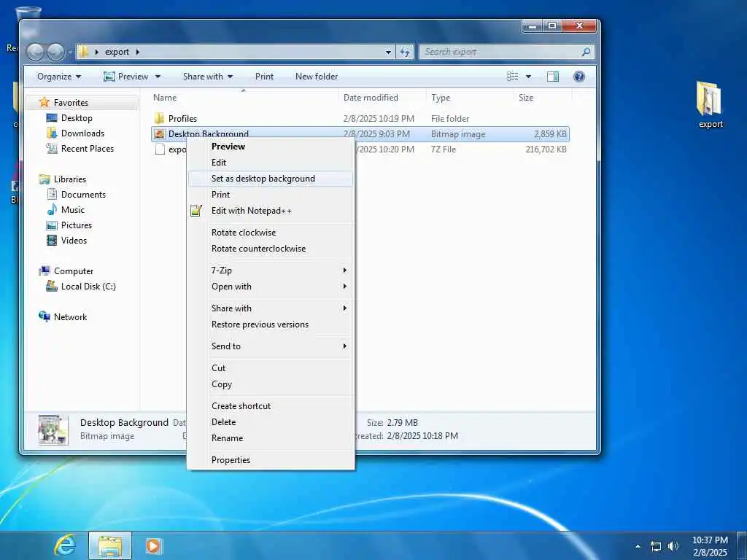
Task: Select Rotate clockwise
Action: (271, 233)
